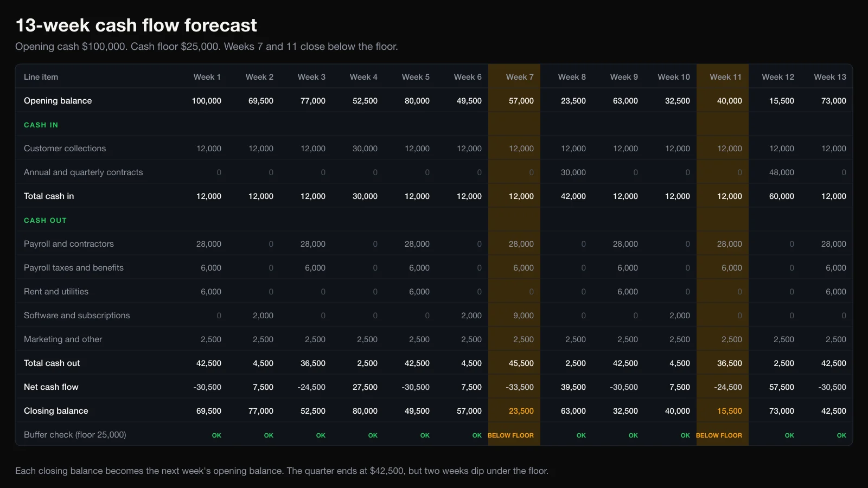Click the Week 8 annual contracts value 30,000
The image size is (868, 488).
pos(573,172)
